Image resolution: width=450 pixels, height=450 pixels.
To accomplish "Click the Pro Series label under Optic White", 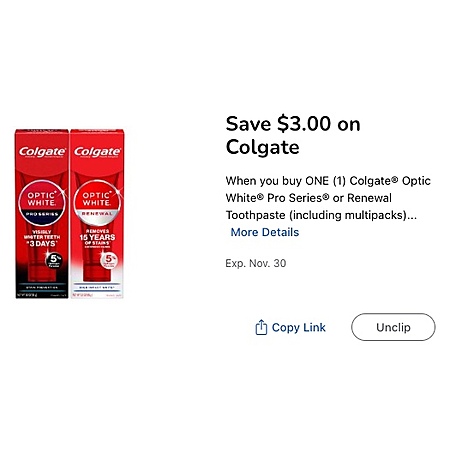I will (x=42, y=214).
